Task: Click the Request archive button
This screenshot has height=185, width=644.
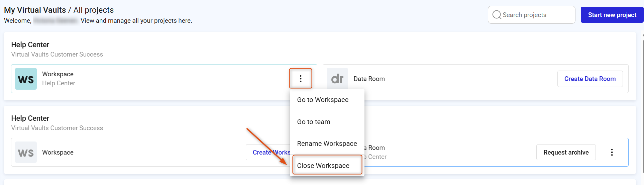Action: [x=566, y=152]
